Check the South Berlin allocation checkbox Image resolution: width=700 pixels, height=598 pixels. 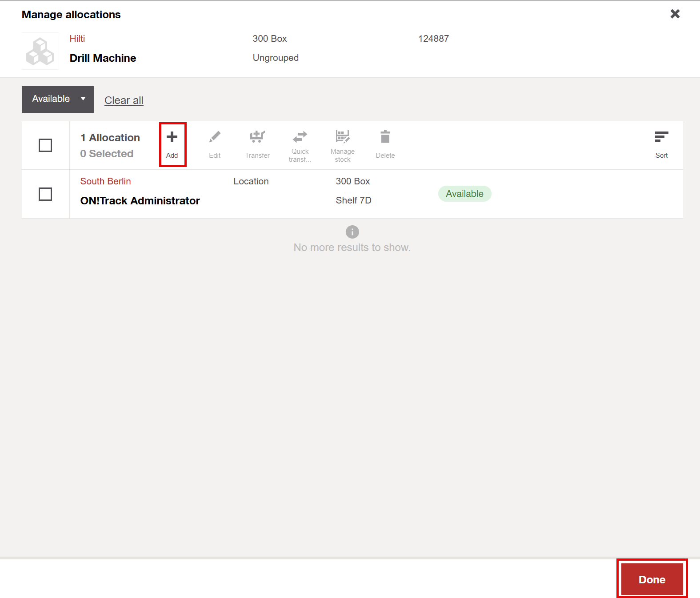pos(45,194)
